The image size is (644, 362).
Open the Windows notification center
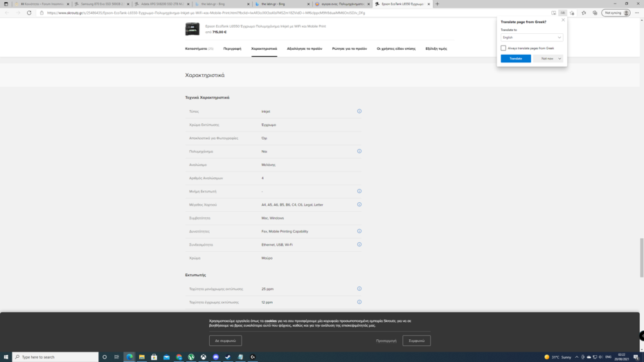coord(636,357)
